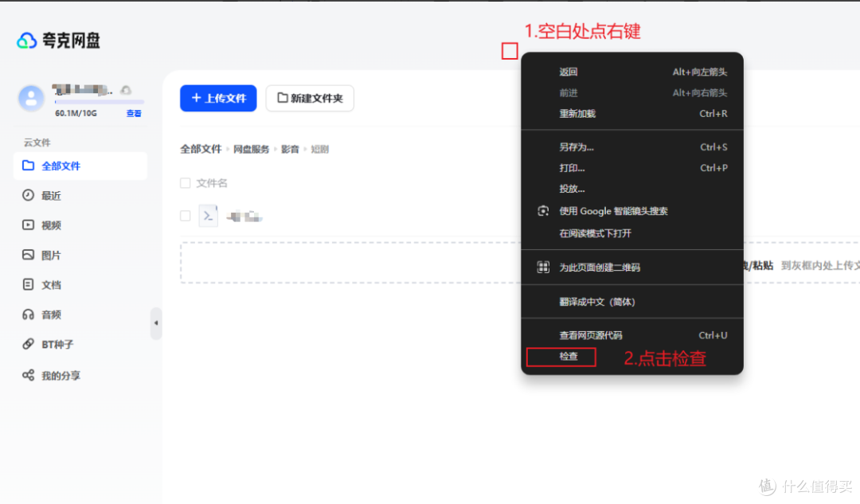This screenshot has width=860, height=504.
Task: Click the cloud icon beside the username
Action: [126, 90]
